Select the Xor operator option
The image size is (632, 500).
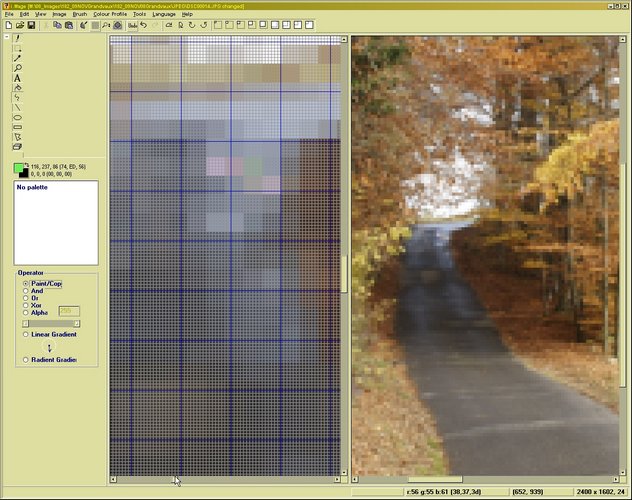pos(26,304)
